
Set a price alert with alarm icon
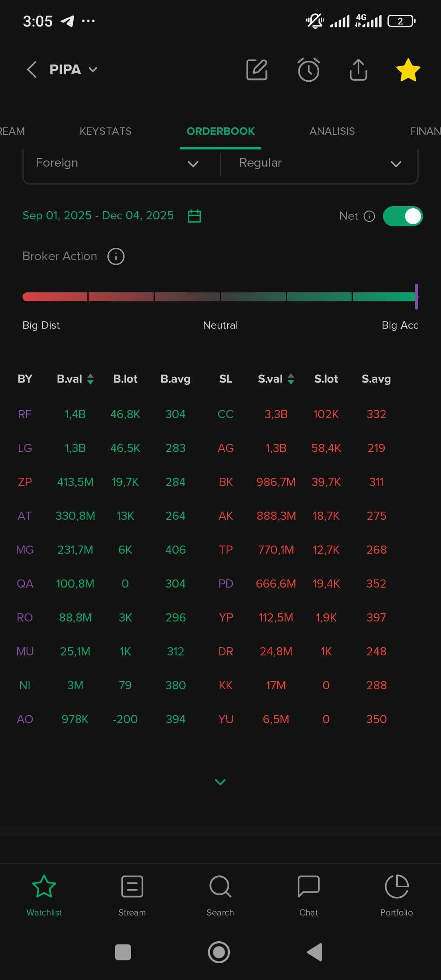click(x=308, y=70)
